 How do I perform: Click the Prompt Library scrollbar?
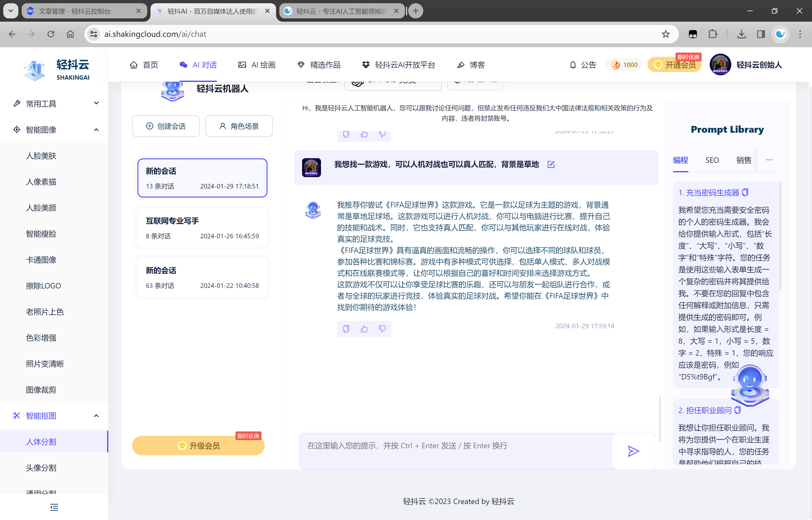point(780,236)
